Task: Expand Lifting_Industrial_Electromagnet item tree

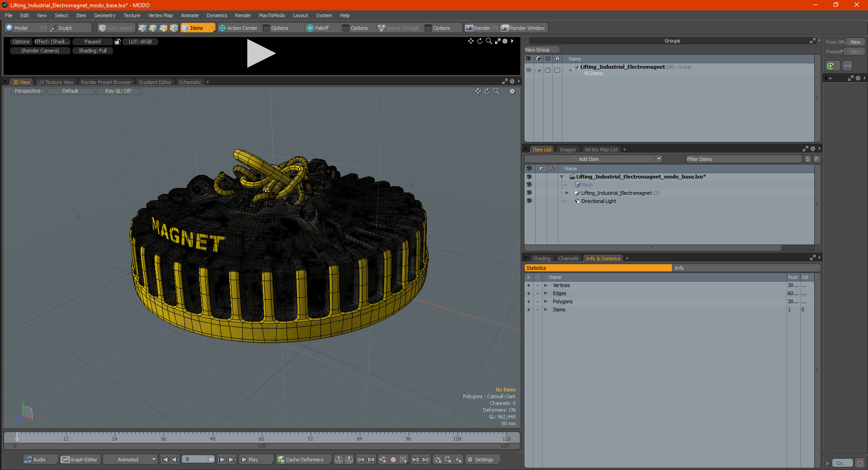Action: pos(567,193)
